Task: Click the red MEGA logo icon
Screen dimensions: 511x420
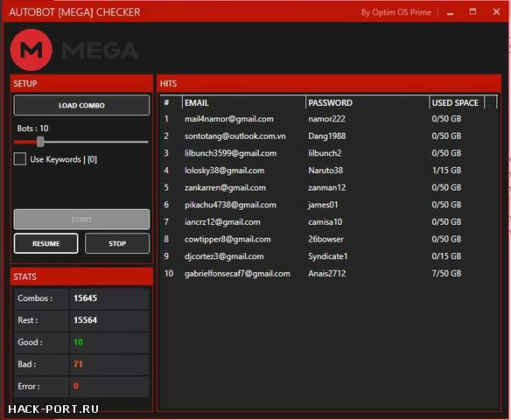Action: point(31,50)
